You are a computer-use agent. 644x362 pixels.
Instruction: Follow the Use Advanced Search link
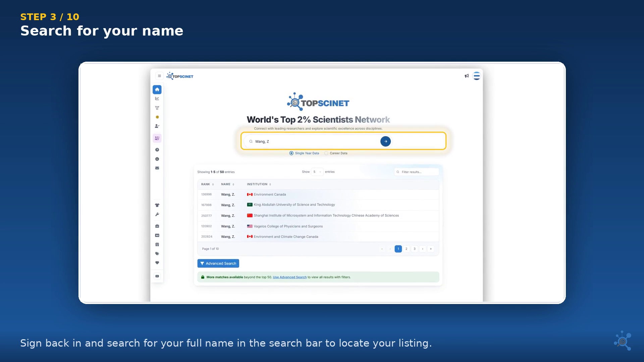tap(289, 277)
